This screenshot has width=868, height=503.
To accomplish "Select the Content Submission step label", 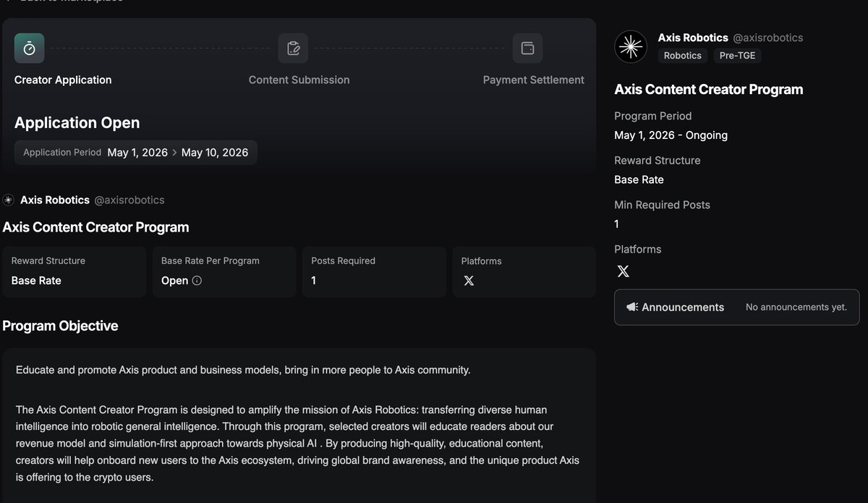I will tap(299, 80).
